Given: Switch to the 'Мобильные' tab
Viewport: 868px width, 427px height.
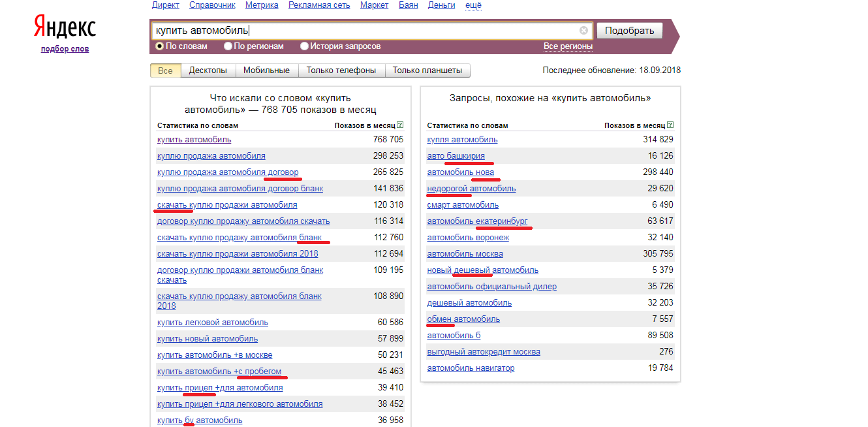Looking at the screenshot, I should point(266,71).
